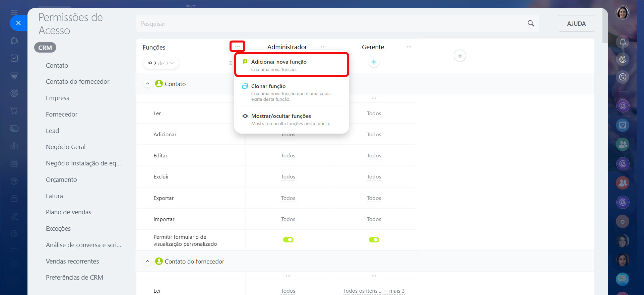
Task: Open the Gerente column options dots
Action: click(x=409, y=47)
